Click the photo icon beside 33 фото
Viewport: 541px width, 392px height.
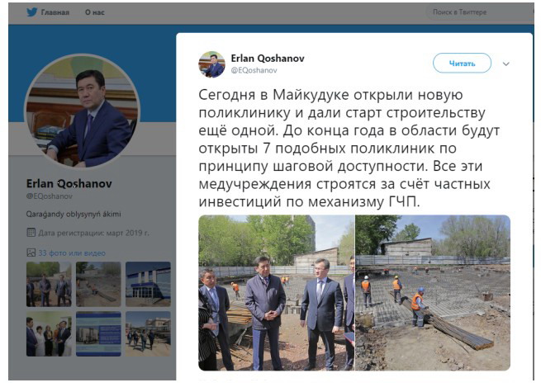point(31,253)
